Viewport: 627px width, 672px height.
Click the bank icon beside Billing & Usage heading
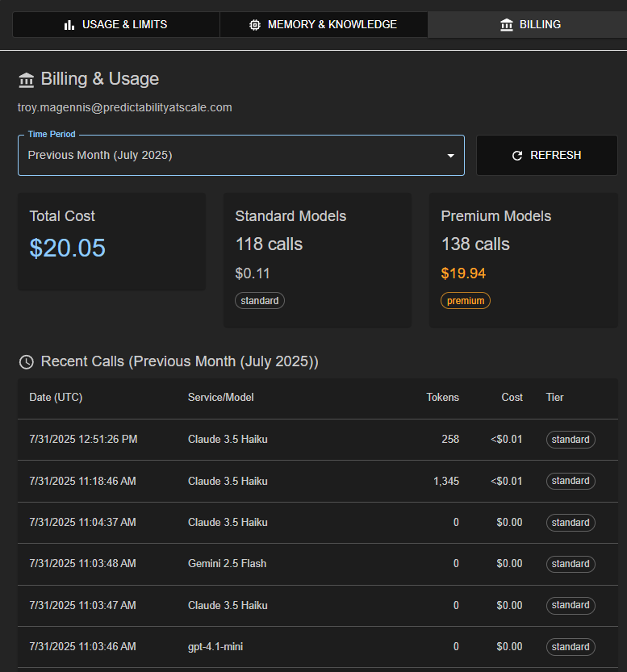coord(27,80)
